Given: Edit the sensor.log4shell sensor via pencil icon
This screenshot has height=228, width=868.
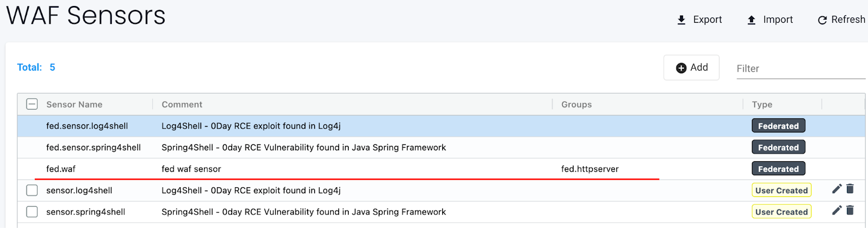Looking at the screenshot, I should coord(837,189).
